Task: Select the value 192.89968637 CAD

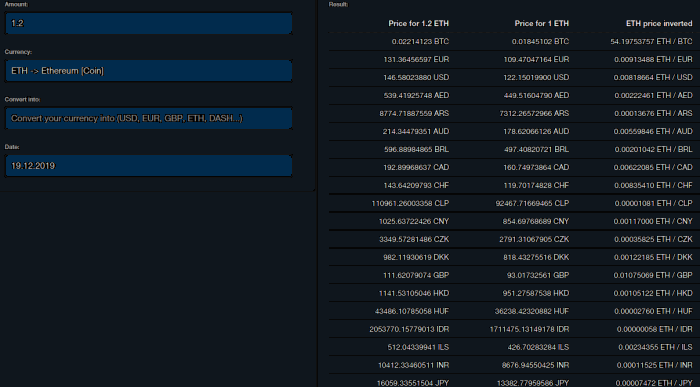Action: tap(416, 167)
